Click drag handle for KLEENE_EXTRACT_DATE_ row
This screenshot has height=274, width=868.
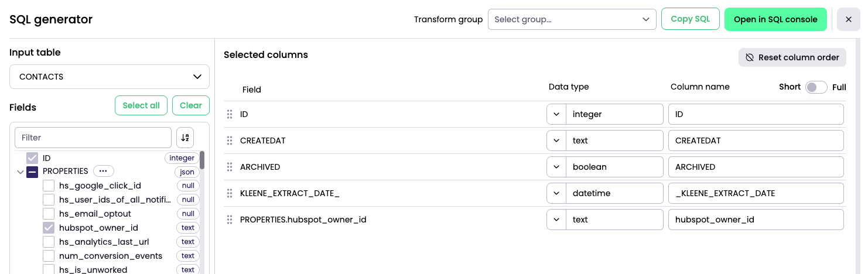click(230, 193)
